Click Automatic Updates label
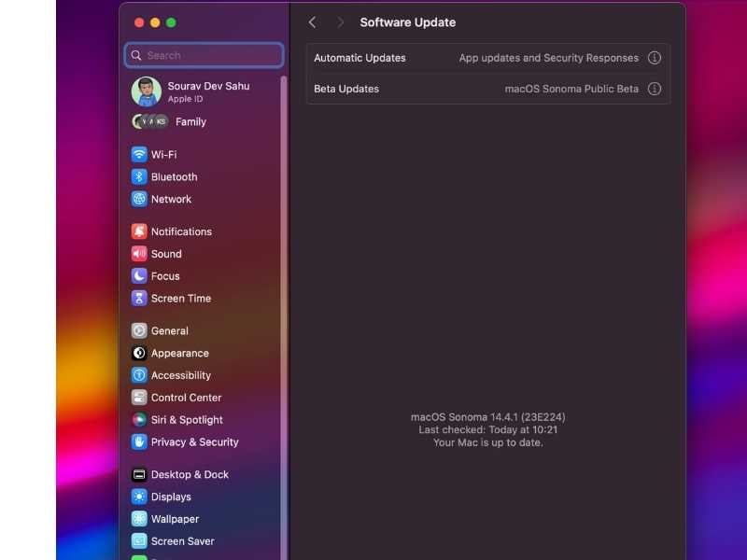 359,58
